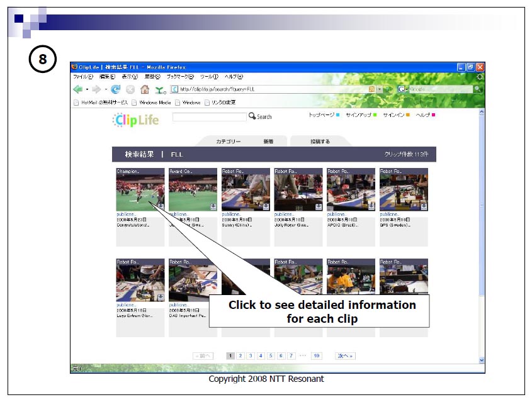Open the HotMail bookmark in bookmarks toolbar
Screen dimensions: 532x402
tap(101, 103)
